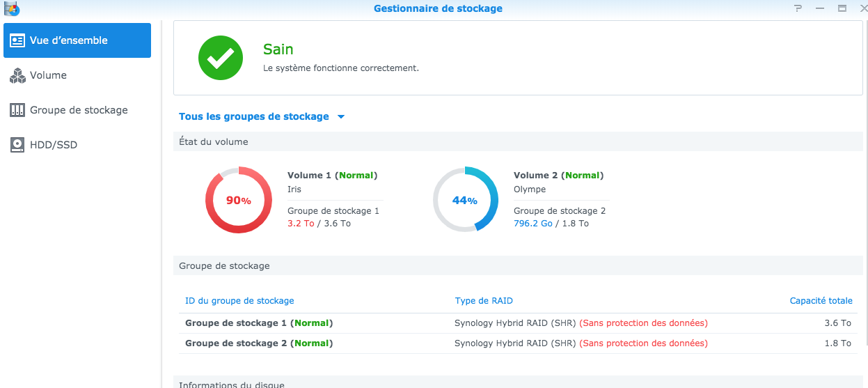Click the 3.2 To / 3.6 To usage text
Screen dimensions: 868x388
coord(319,224)
